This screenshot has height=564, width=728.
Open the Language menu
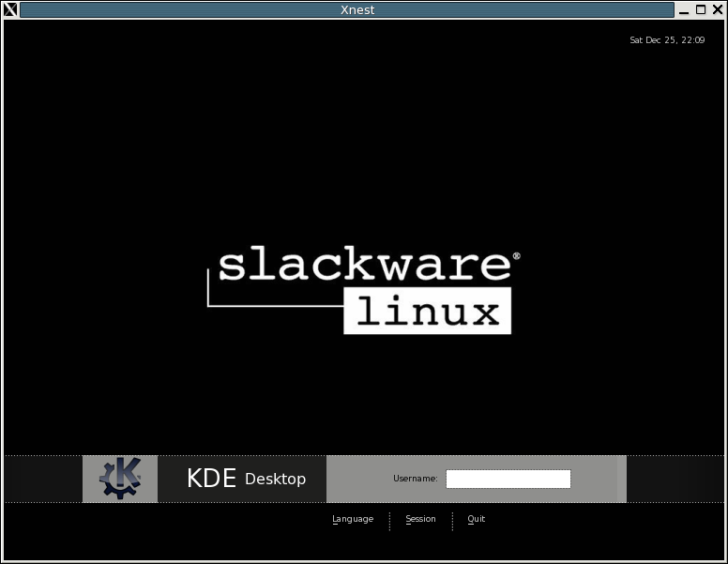(353, 519)
